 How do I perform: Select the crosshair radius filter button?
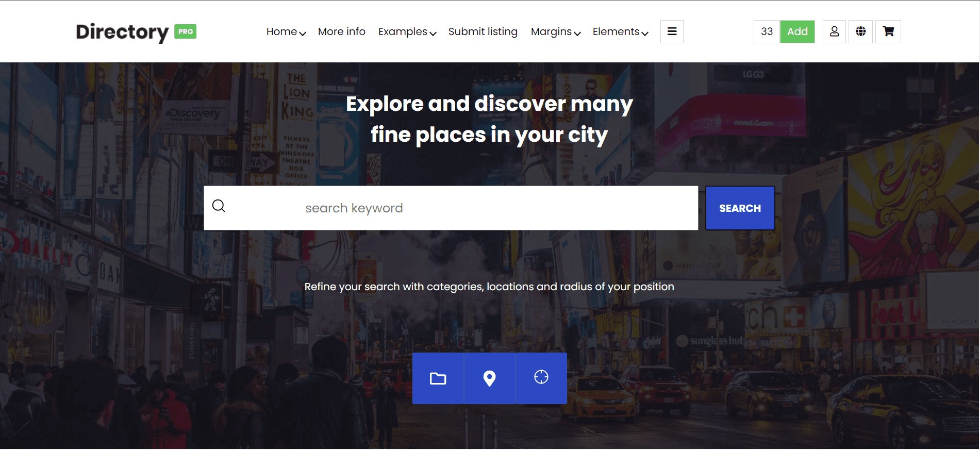[x=541, y=377]
